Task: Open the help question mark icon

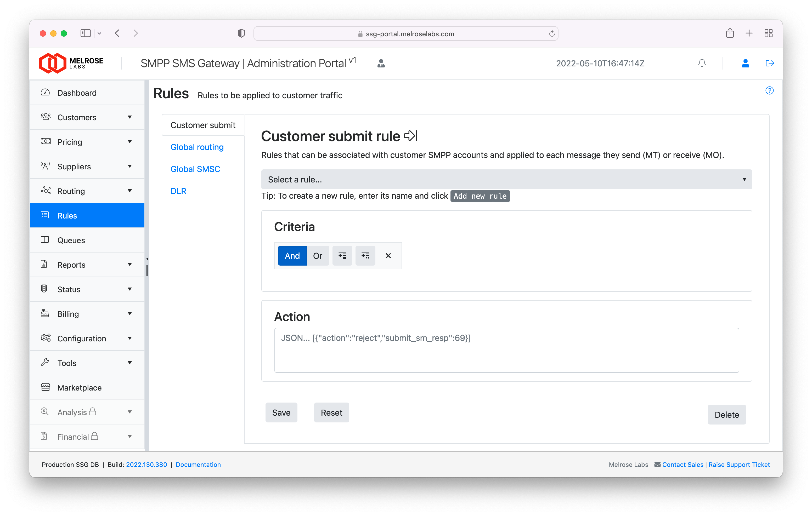Action: click(769, 90)
